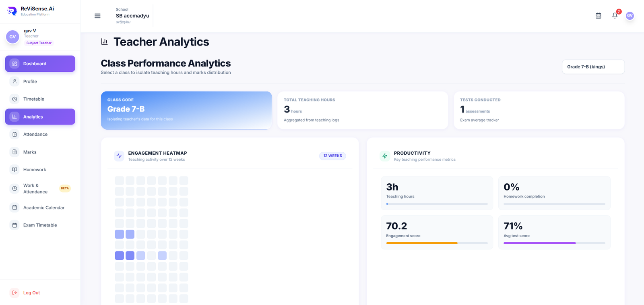Click the 'Teaching activity over 12 weeks' subtitle
Image resolution: width=644 pixels, height=305 pixels.
[157, 160]
